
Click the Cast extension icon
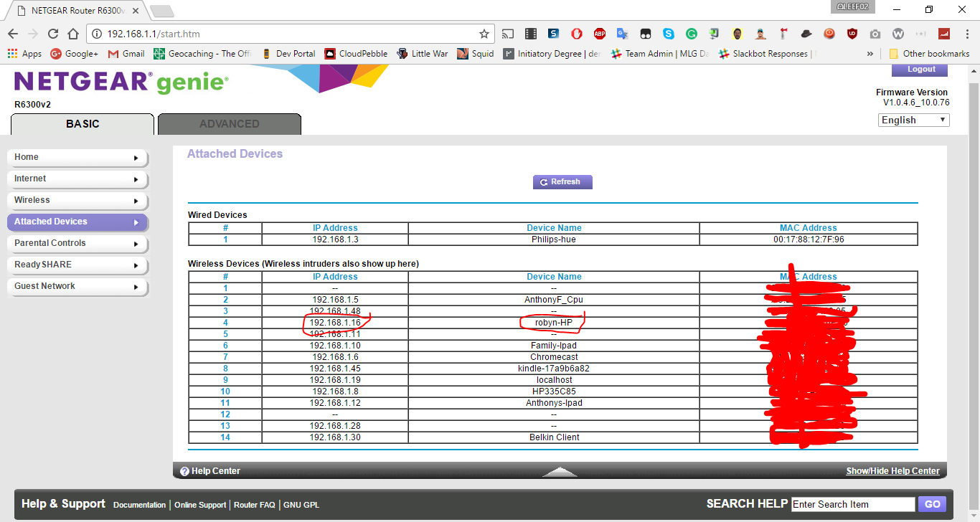508,34
